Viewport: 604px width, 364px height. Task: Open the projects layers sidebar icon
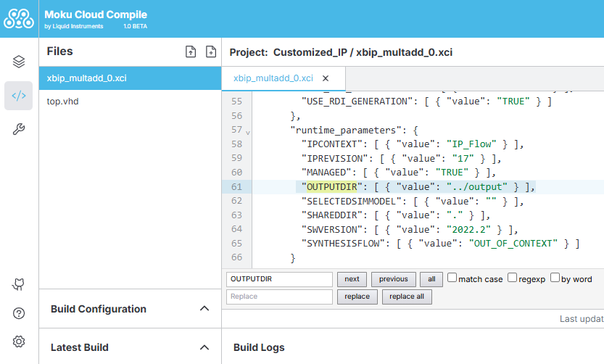[19, 62]
